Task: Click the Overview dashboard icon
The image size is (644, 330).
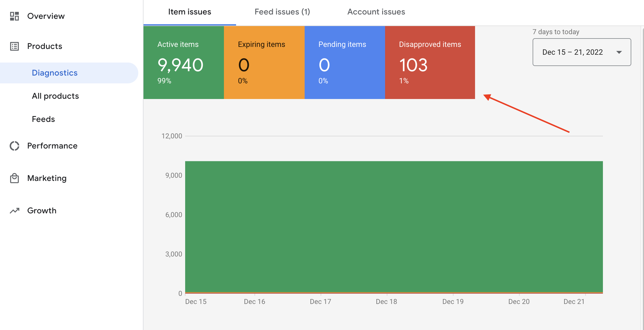Action: (x=14, y=16)
